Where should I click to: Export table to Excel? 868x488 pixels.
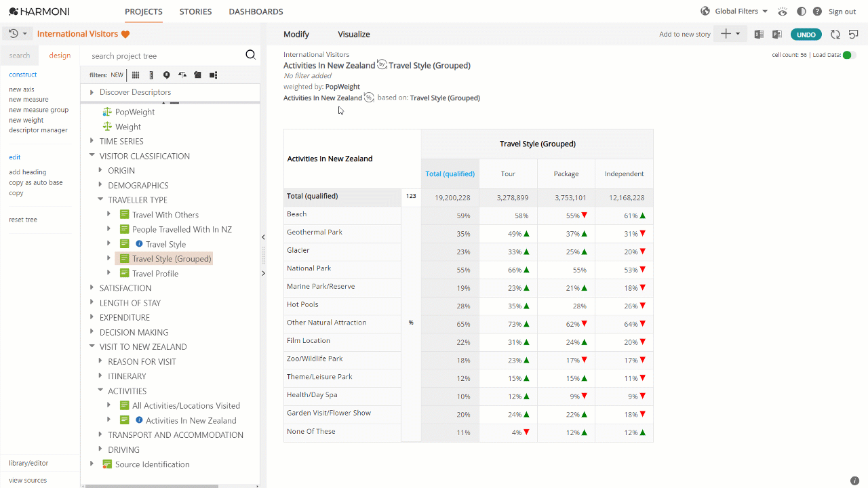[759, 35]
